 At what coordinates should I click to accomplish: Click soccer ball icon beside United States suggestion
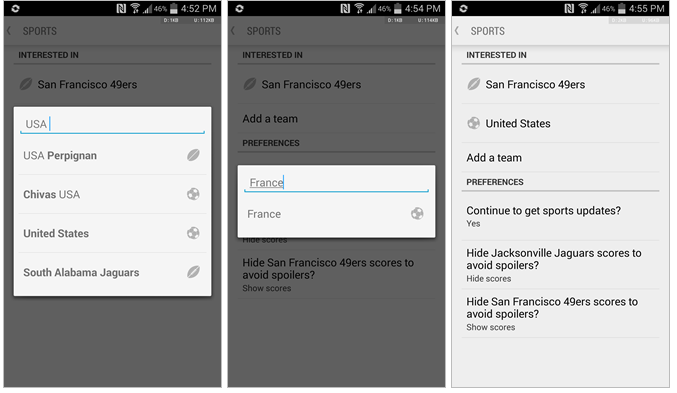coord(193,233)
